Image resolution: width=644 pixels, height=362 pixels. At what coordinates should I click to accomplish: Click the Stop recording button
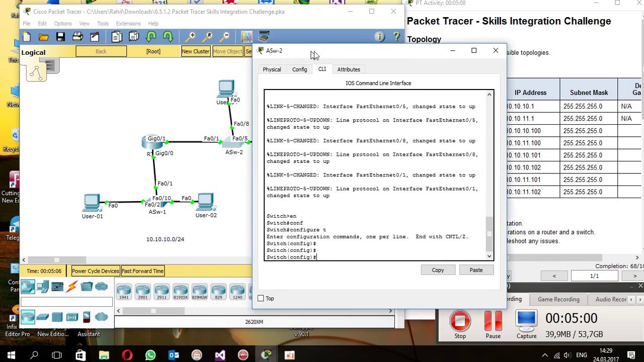pos(460,325)
